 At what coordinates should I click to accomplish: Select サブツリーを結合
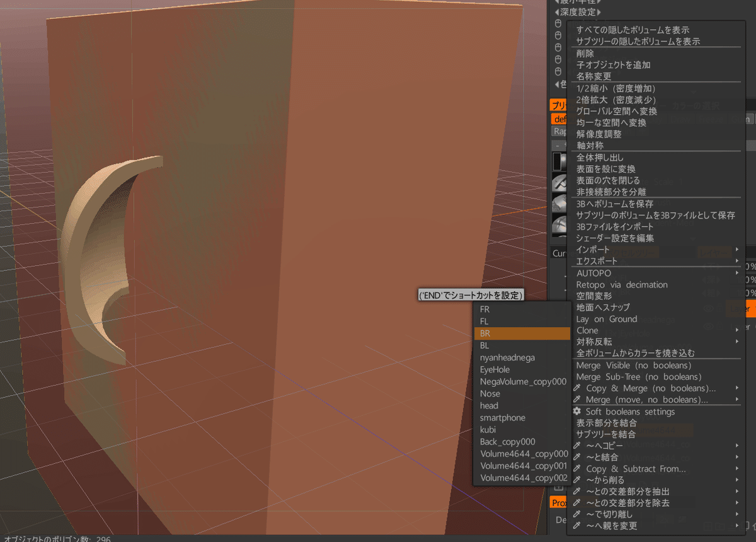pyautogui.click(x=606, y=434)
